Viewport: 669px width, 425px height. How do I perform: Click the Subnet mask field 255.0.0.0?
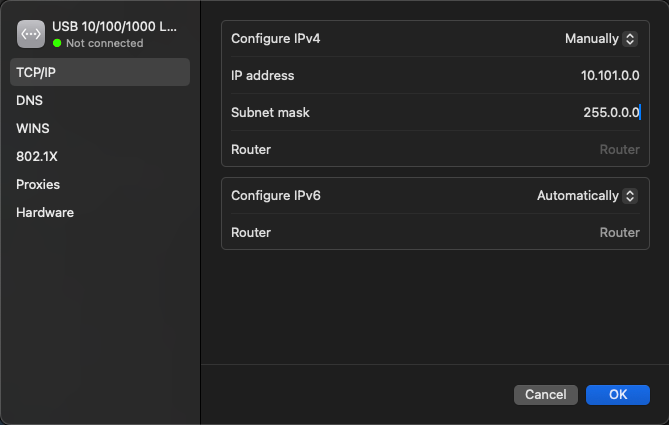pyautogui.click(x=611, y=113)
